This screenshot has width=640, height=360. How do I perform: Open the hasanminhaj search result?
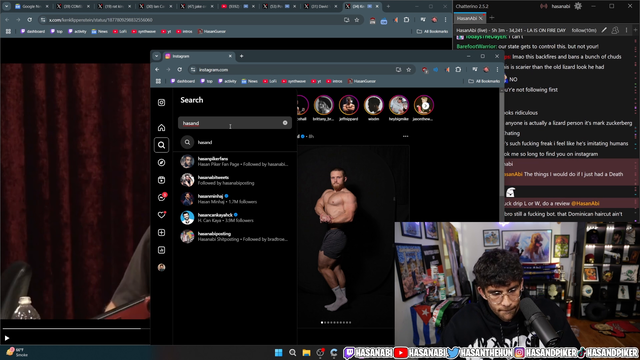tap(236, 199)
